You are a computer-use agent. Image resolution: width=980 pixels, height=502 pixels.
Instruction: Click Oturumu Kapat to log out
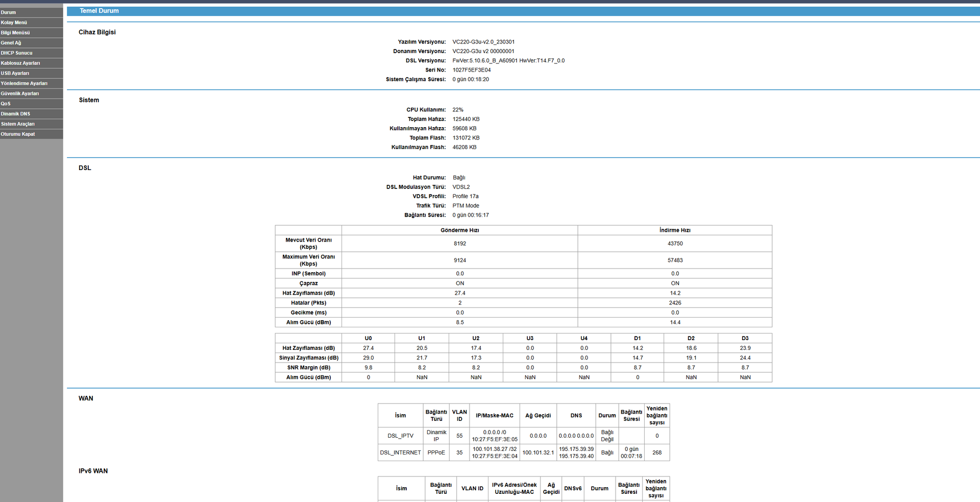[31, 134]
